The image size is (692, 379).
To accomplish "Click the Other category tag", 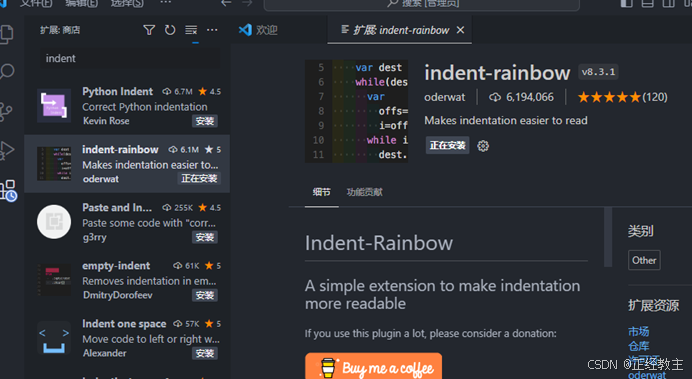I will click(644, 260).
